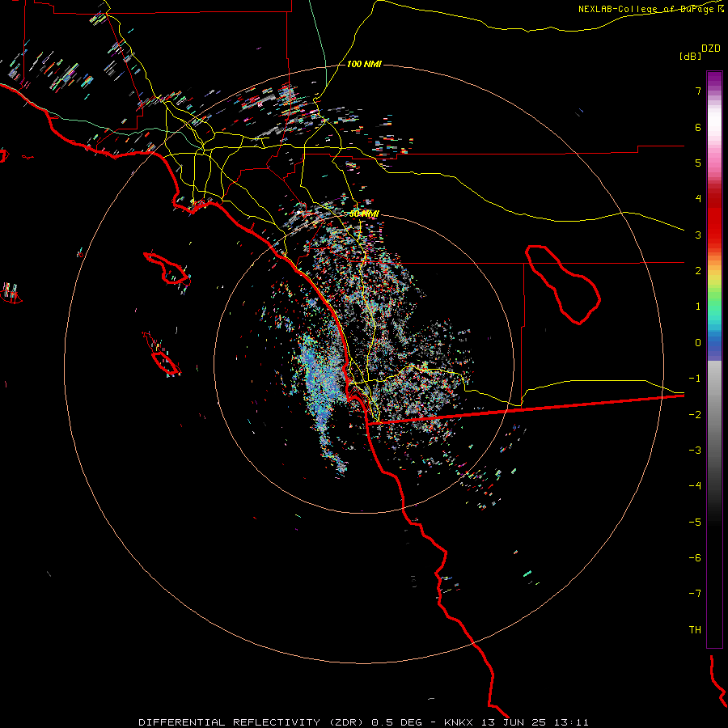Click the '50 NMI' range ring label
728x728 pixels.
tap(365, 214)
